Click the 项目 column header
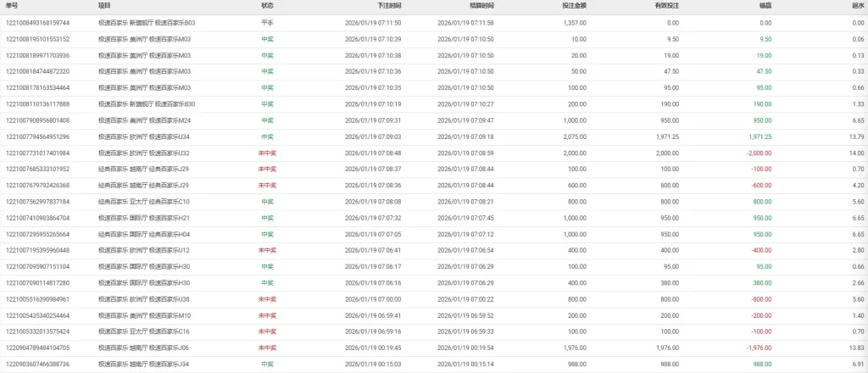The image size is (868, 373). tap(104, 6)
